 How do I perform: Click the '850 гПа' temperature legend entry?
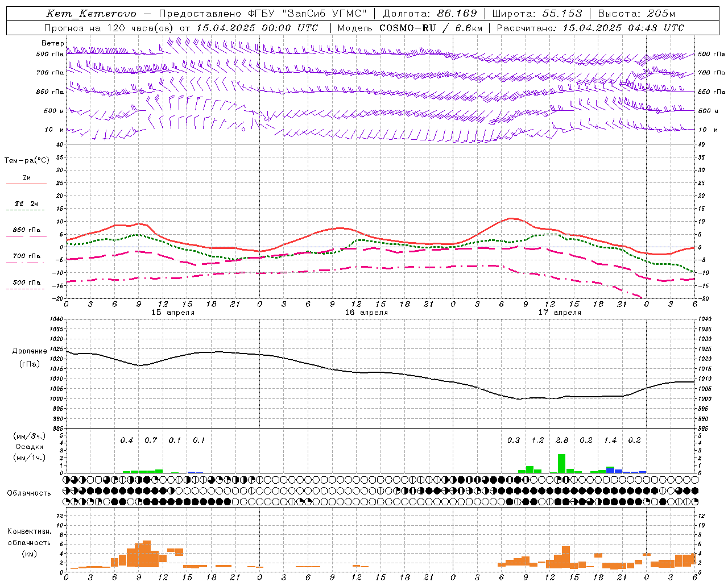pos(27,230)
